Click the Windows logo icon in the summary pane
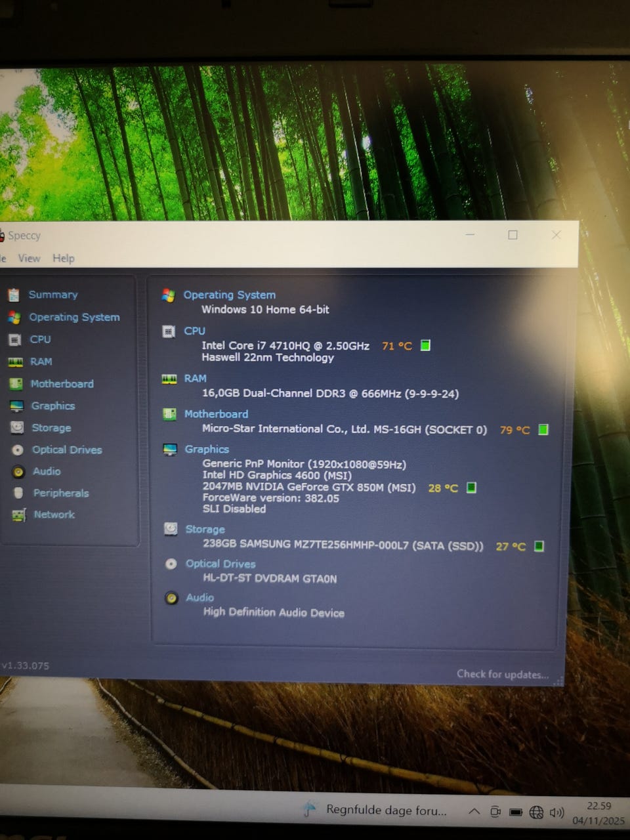This screenshot has width=630, height=840. pyautogui.click(x=169, y=295)
